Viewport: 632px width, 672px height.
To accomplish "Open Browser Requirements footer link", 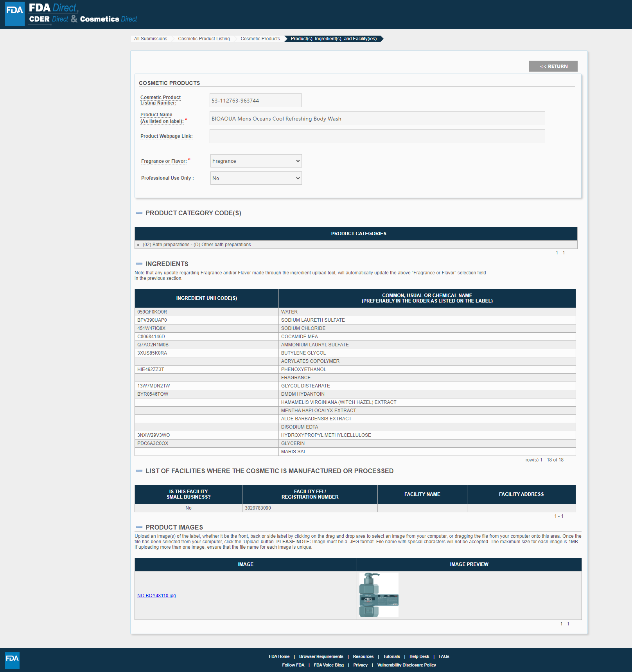I will (321, 656).
